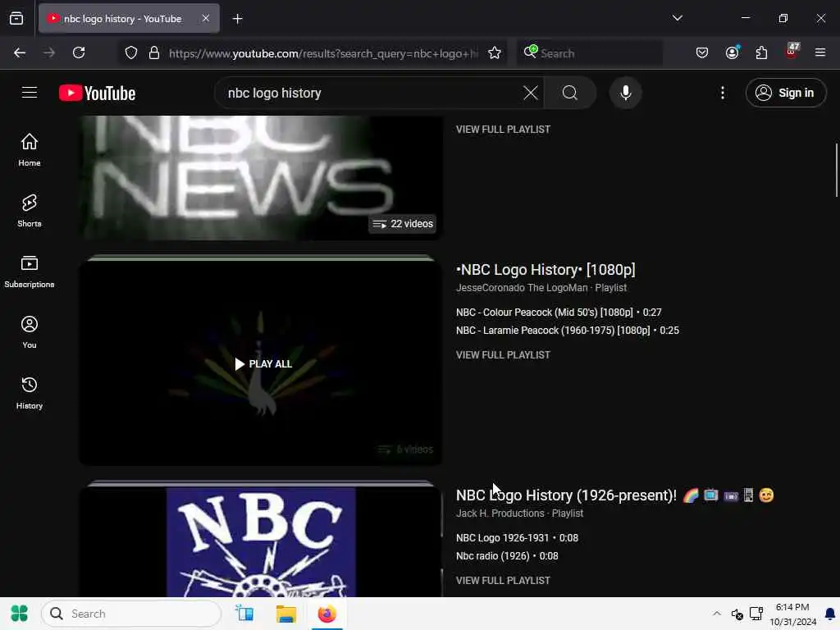
Task: Open the •NBC Logo History• [1080p] title
Action: coord(546,269)
